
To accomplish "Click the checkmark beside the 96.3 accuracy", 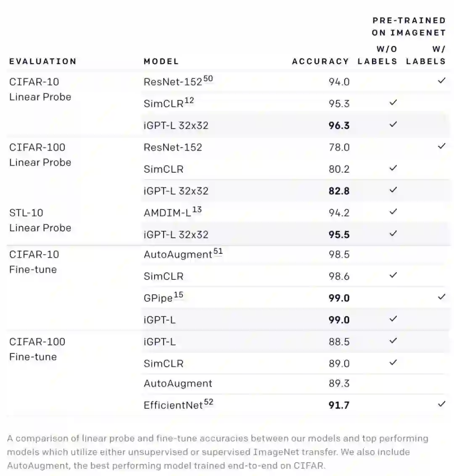I will tap(393, 124).
